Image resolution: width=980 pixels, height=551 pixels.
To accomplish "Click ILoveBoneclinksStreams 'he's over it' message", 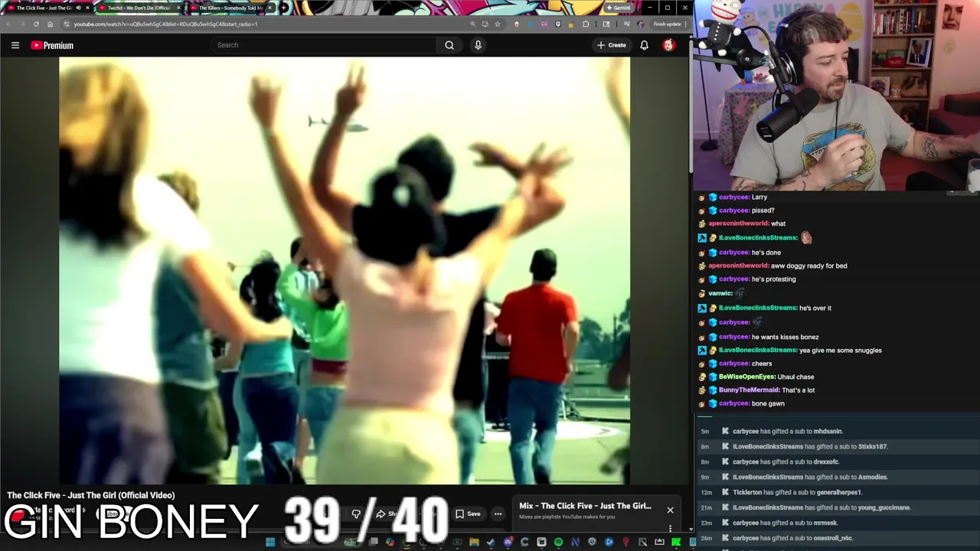I will point(815,308).
